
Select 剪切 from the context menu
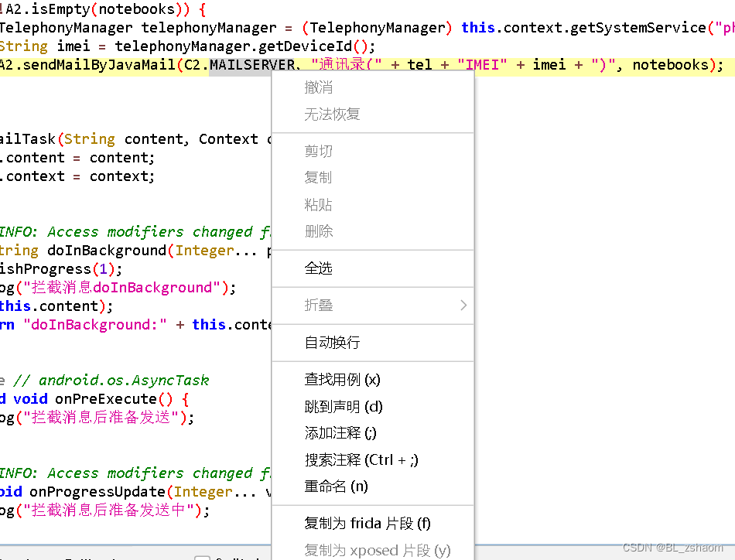pyautogui.click(x=373, y=151)
